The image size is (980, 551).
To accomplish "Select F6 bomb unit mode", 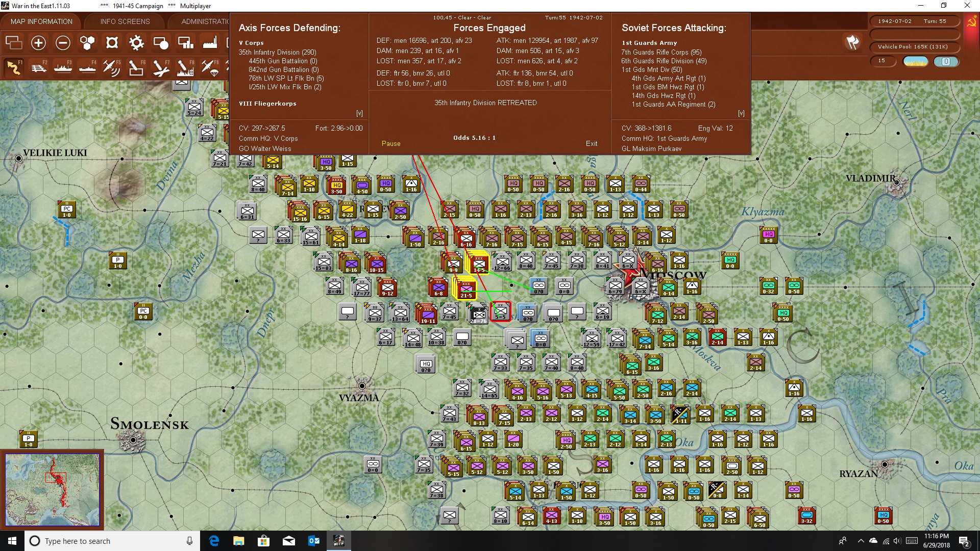I will 136,67.
